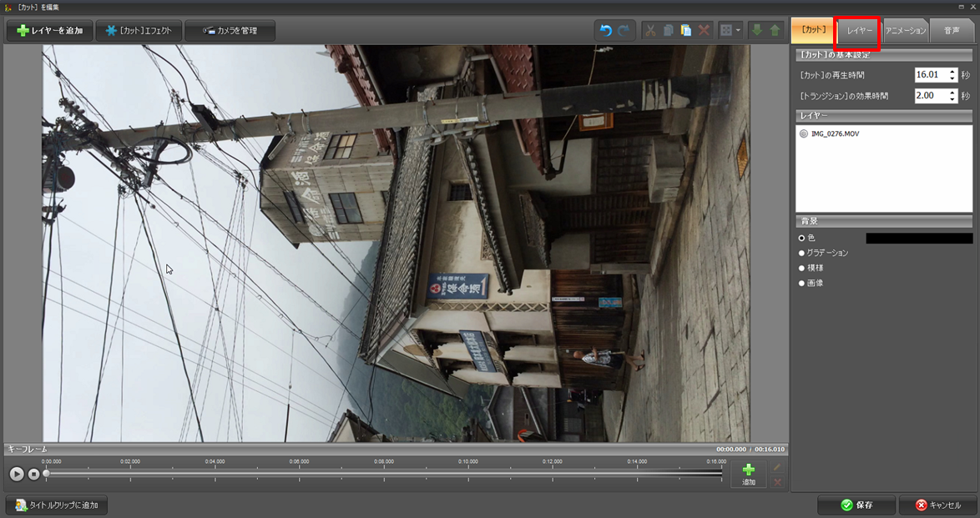Click the scissors cut icon

tap(650, 31)
